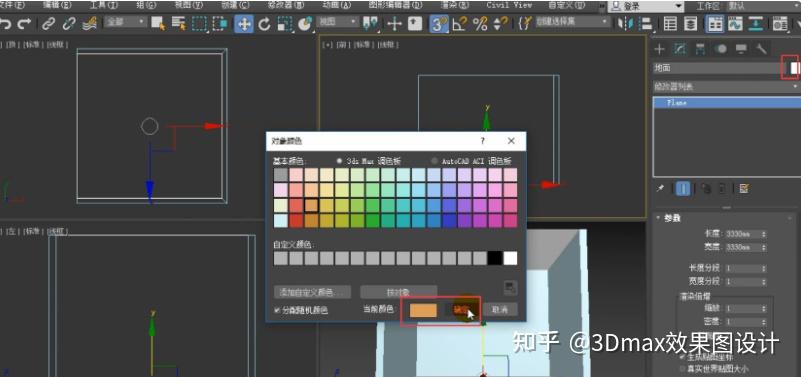Switch to Modify command panel tab
801x377 pixels.
click(680, 49)
